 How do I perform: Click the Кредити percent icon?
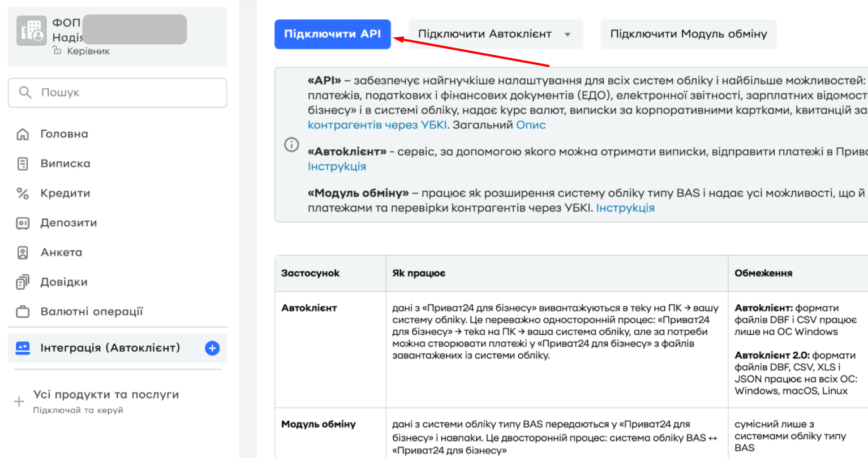tap(23, 193)
